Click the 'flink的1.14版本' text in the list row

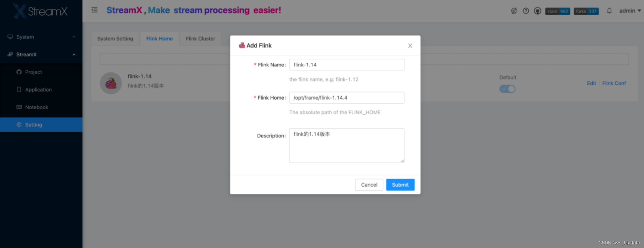146,86
